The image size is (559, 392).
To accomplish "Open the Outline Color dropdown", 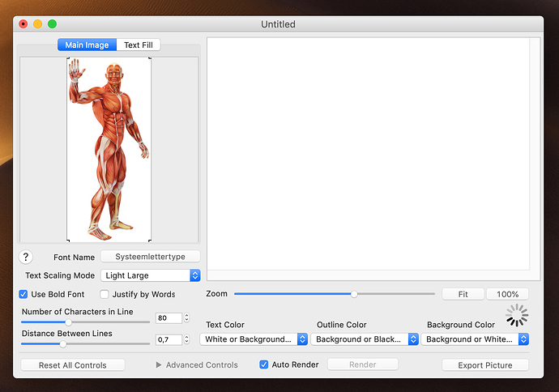I will point(364,339).
